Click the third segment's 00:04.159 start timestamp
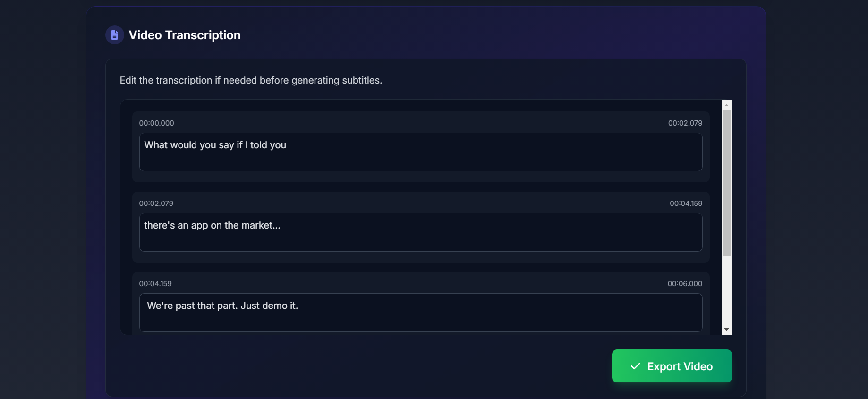868x399 pixels. tap(155, 284)
